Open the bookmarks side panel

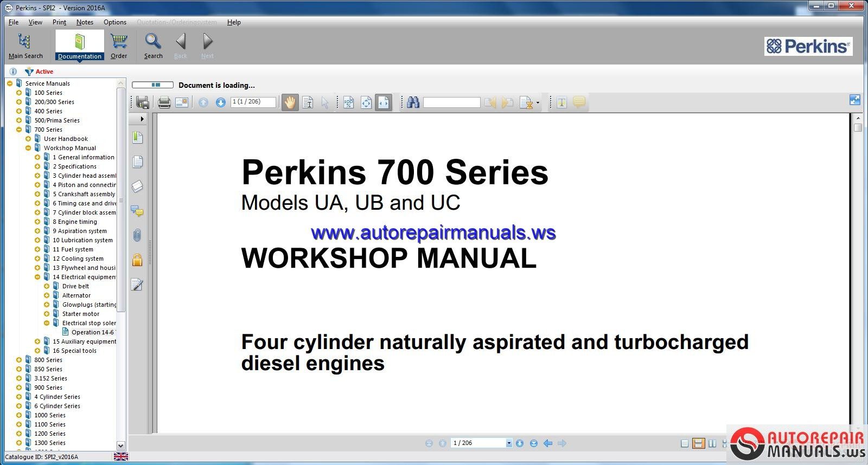tap(137, 138)
